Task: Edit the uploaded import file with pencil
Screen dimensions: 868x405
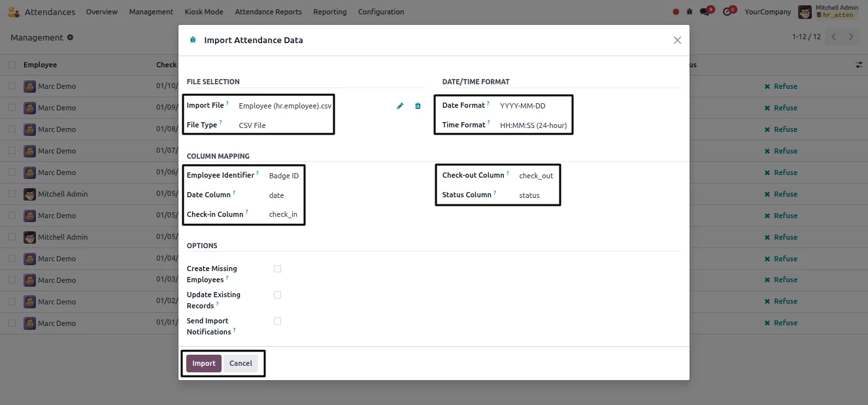Action: tap(400, 106)
